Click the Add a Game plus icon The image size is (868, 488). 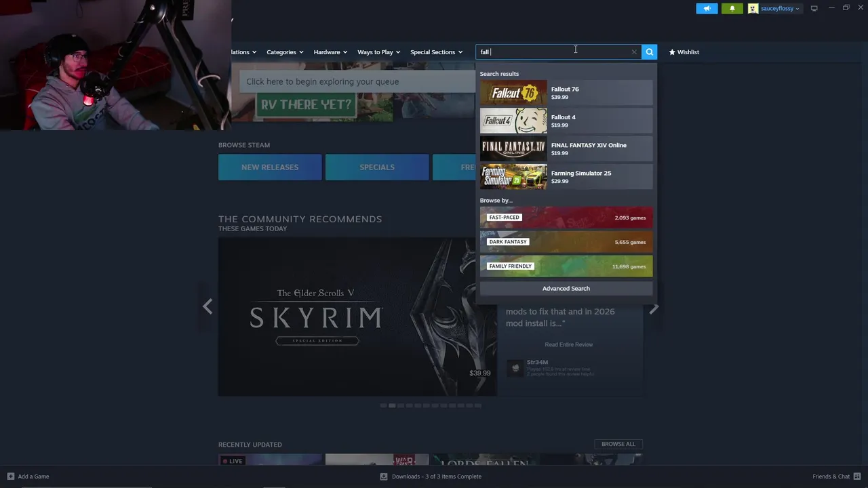tap(10, 476)
